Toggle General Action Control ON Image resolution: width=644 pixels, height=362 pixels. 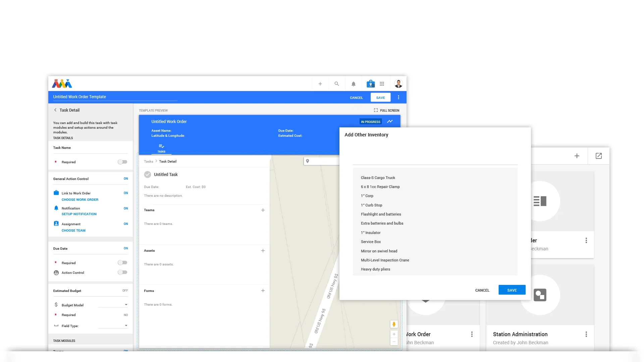point(126,179)
